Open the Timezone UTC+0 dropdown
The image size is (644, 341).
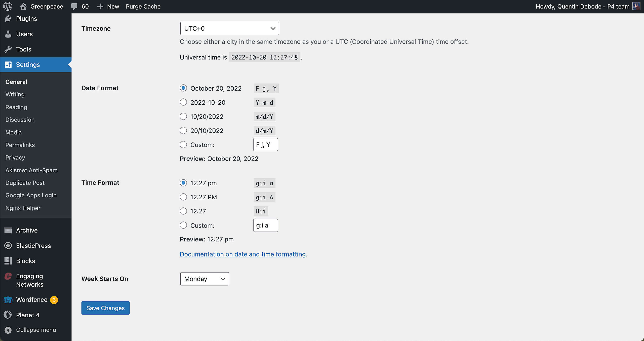[x=230, y=28]
